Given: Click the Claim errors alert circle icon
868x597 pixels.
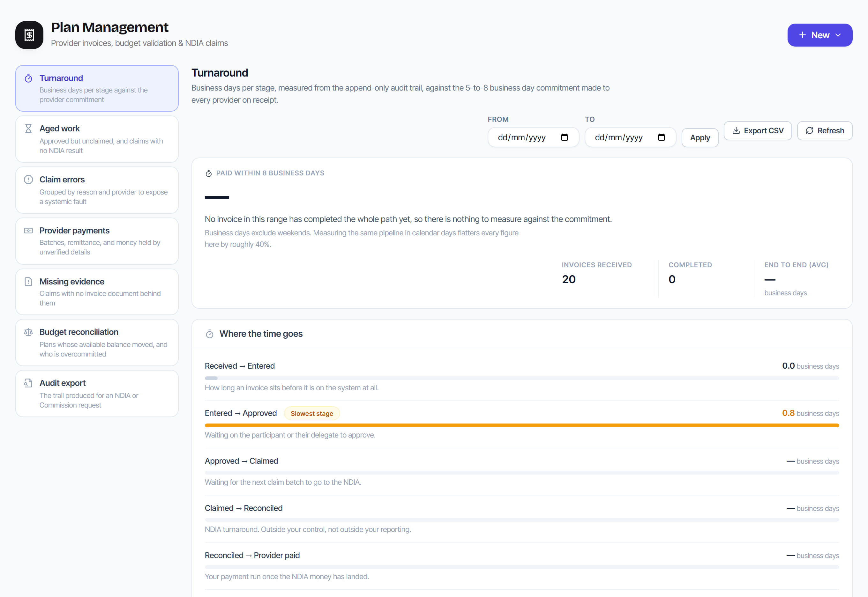Looking at the screenshot, I should (28, 180).
